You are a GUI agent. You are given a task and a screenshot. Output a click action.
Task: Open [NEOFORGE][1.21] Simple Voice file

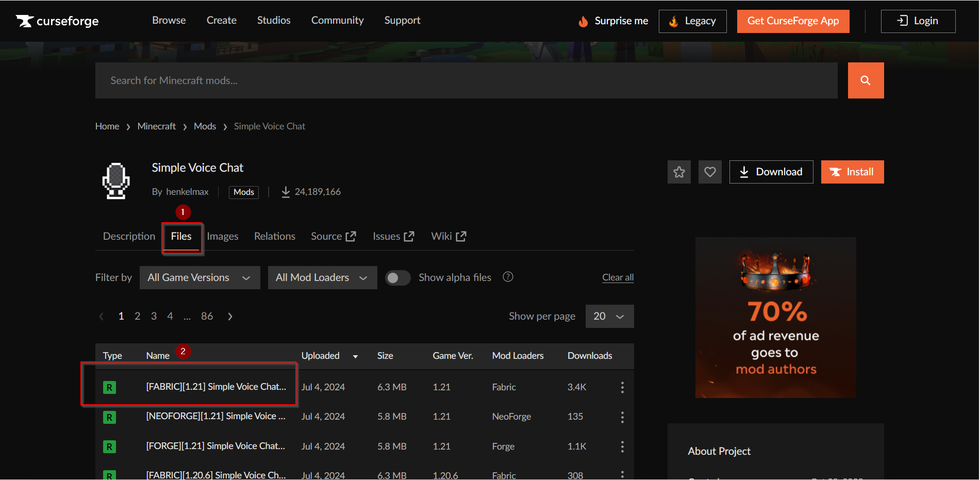[x=216, y=416]
